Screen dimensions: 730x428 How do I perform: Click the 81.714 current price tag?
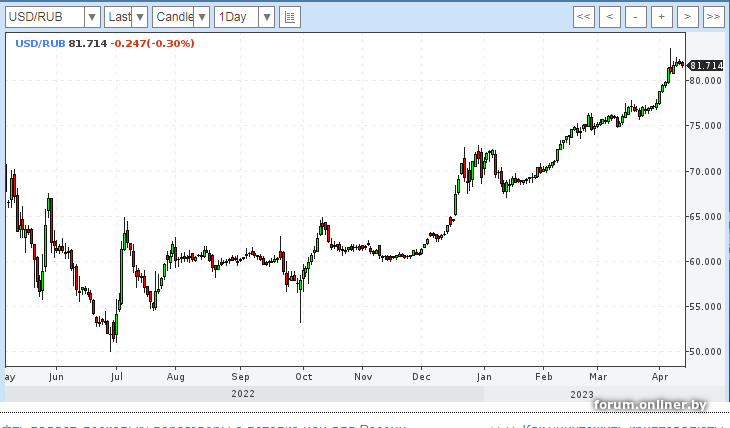[706, 66]
